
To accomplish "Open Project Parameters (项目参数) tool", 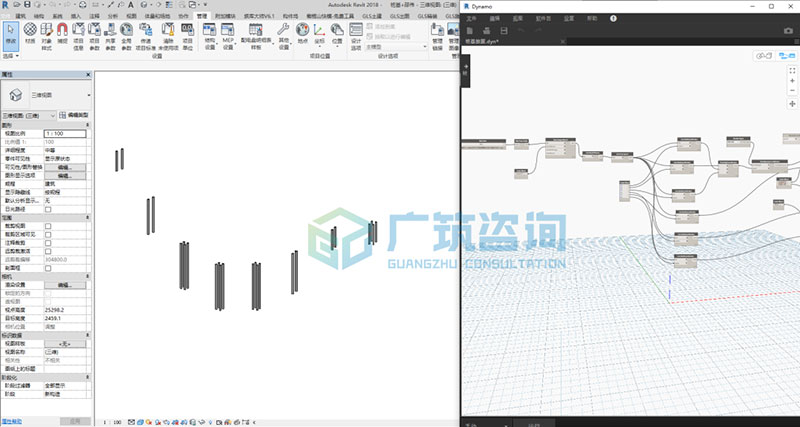I will [94, 36].
